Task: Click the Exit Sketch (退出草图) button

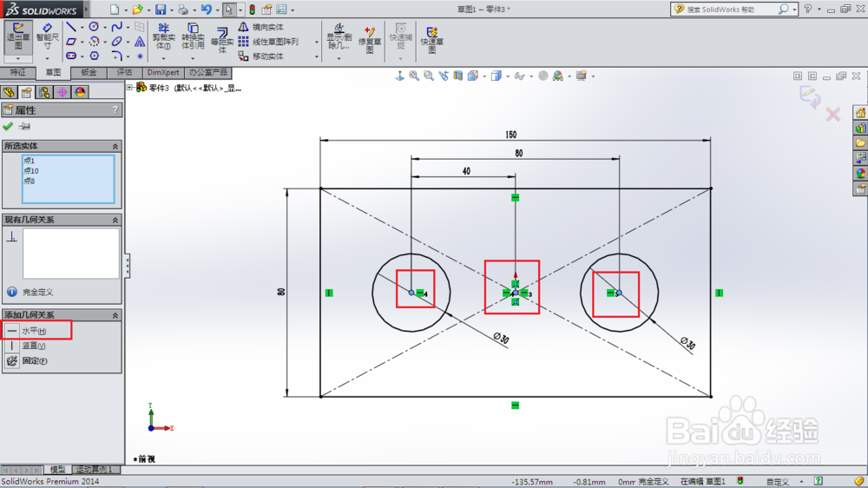Action: (x=17, y=36)
